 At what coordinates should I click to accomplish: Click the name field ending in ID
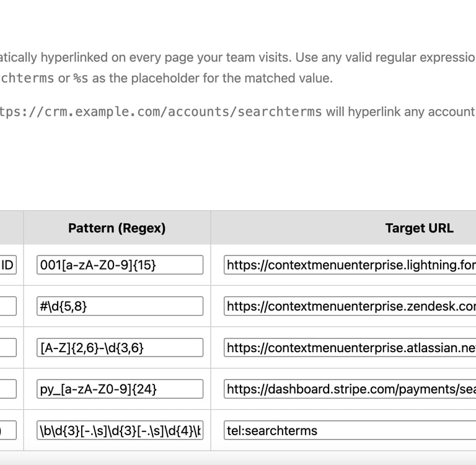7,265
